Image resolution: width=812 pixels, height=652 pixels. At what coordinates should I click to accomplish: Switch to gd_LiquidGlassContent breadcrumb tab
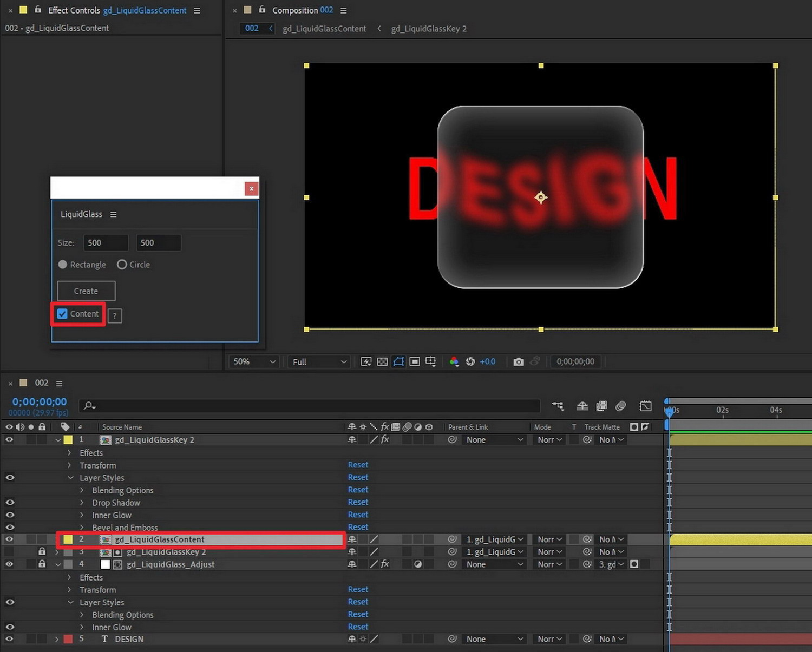coord(324,29)
